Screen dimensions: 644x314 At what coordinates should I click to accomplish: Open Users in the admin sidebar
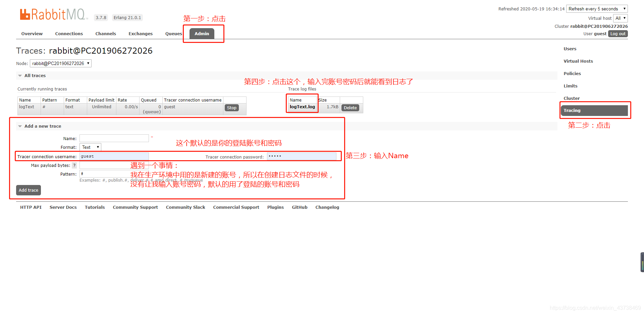coord(570,49)
